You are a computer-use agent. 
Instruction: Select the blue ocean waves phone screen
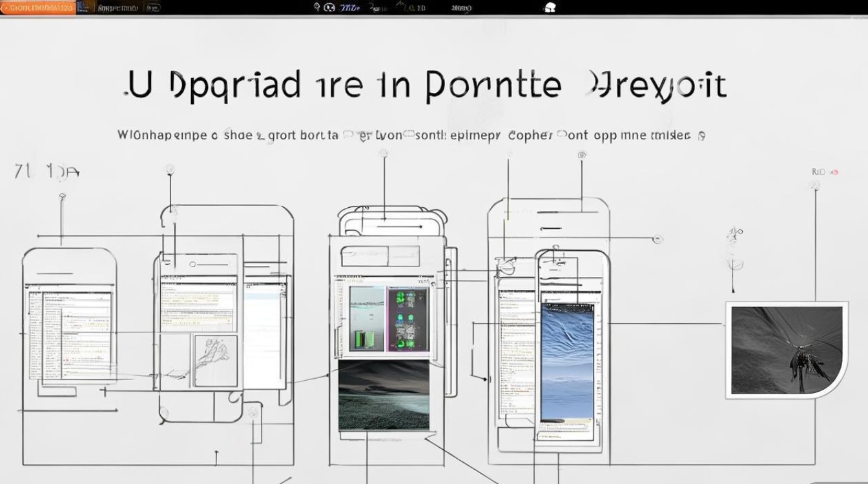click(567, 361)
